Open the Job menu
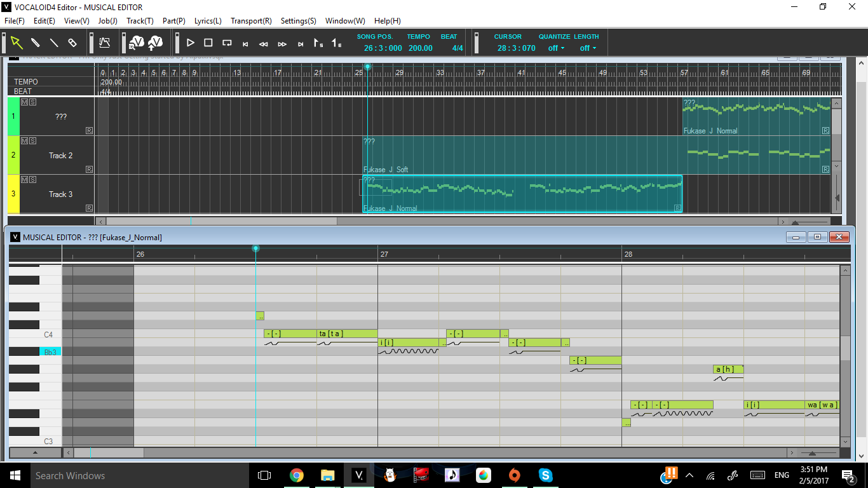 click(107, 21)
